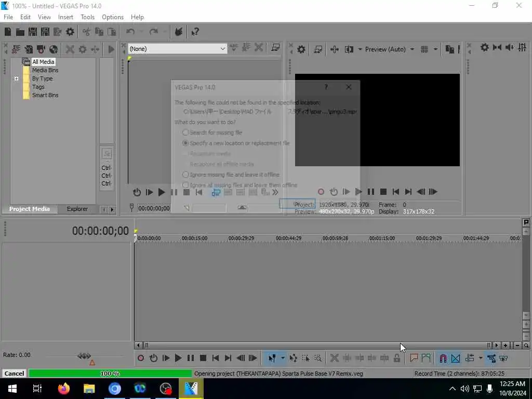Expand the By Type tree node
This screenshot has height=399, width=532.
[x=16, y=78]
